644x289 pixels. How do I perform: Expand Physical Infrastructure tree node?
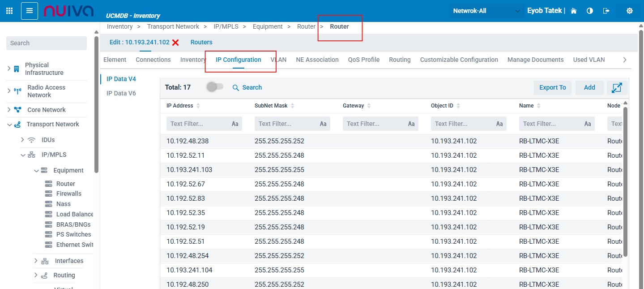point(9,69)
